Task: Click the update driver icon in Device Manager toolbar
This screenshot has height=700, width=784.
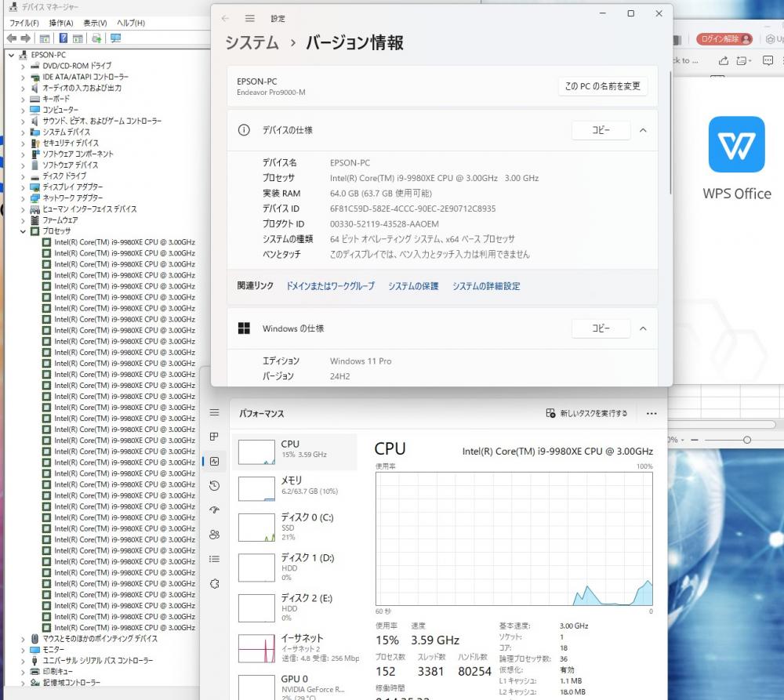Action: (96, 38)
